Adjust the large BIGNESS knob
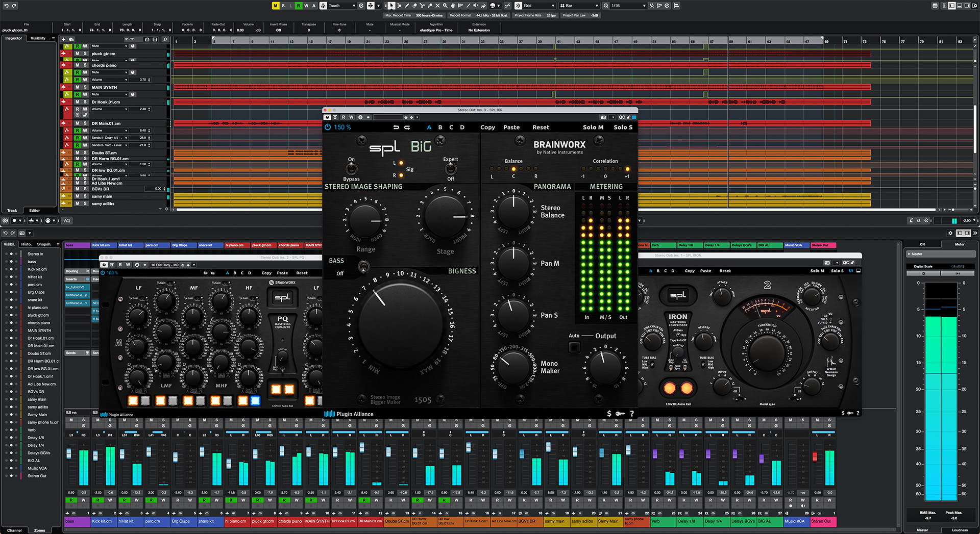This screenshot has height=534, width=980. (401, 325)
